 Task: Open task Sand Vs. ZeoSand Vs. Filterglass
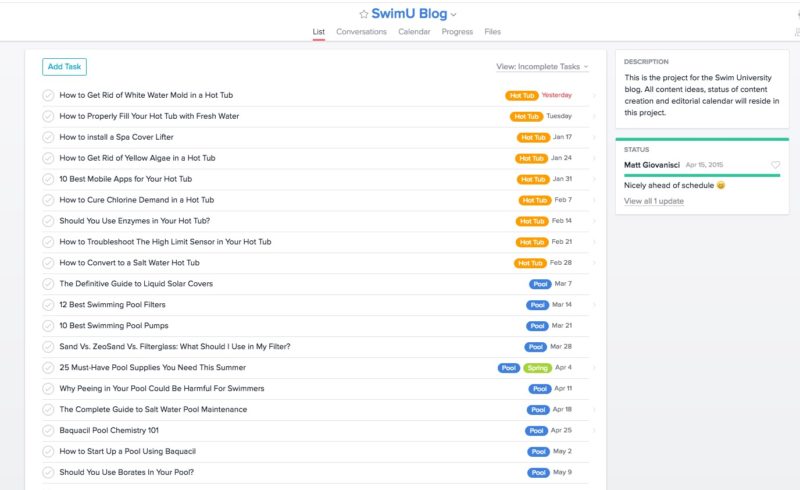tap(174, 346)
